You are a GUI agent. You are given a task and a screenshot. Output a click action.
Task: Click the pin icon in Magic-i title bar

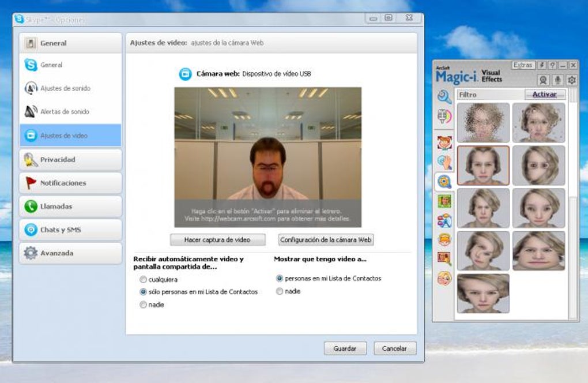pos(541,65)
